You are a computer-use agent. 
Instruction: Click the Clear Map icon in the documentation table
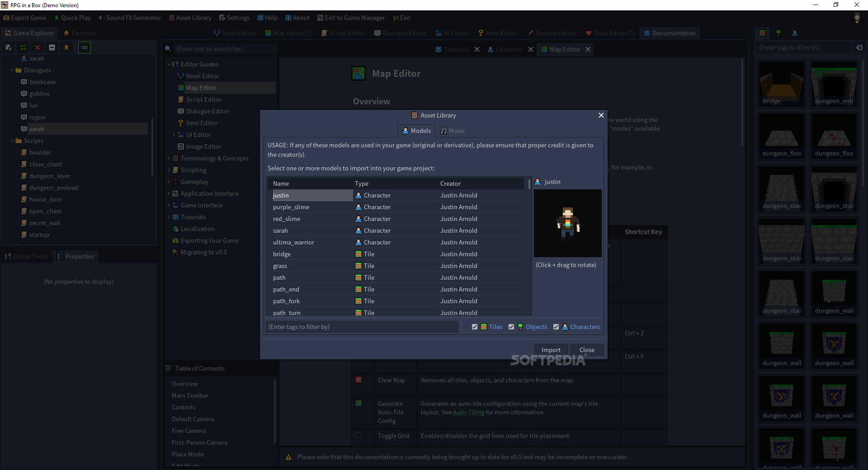pos(359,380)
